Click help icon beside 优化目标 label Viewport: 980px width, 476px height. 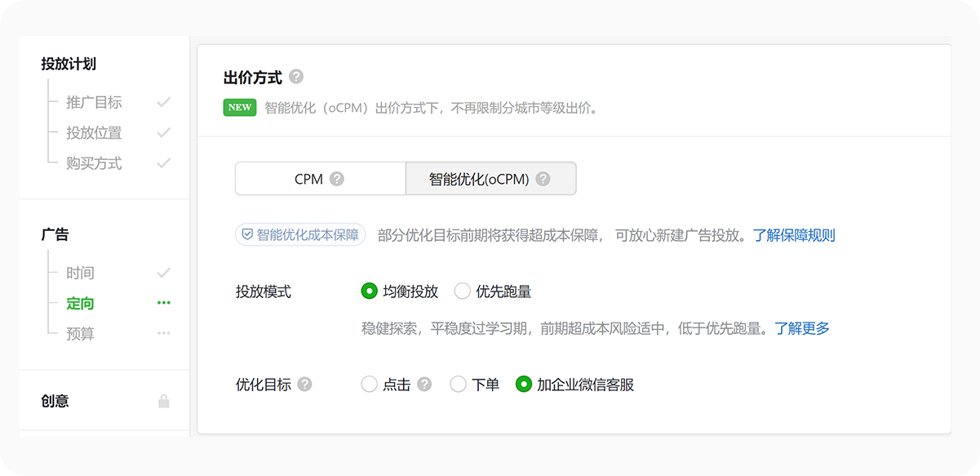[x=304, y=384]
